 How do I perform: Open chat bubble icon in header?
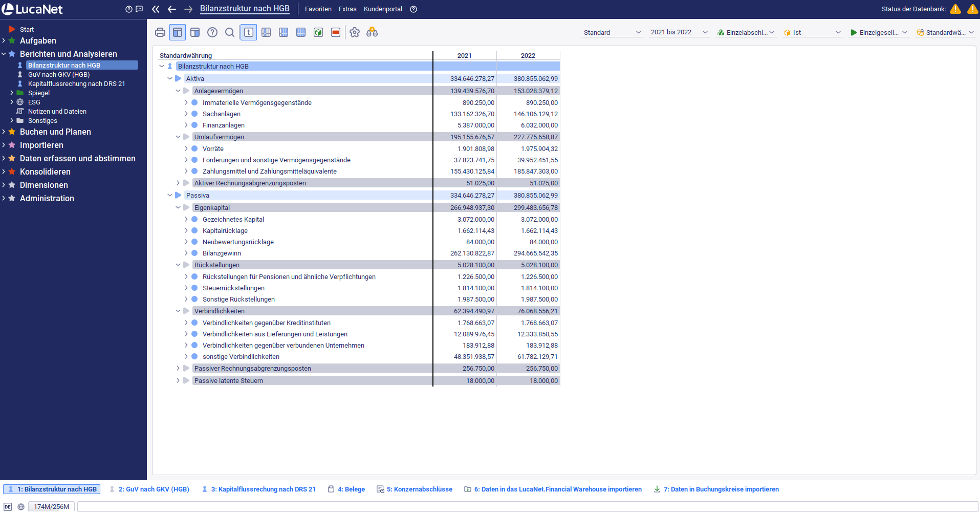(x=139, y=9)
